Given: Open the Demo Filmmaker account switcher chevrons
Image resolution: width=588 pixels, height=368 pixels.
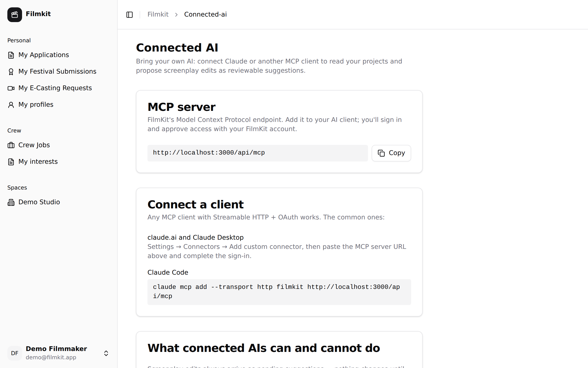Looking at the screenshot, I should [x=106, y=353].
